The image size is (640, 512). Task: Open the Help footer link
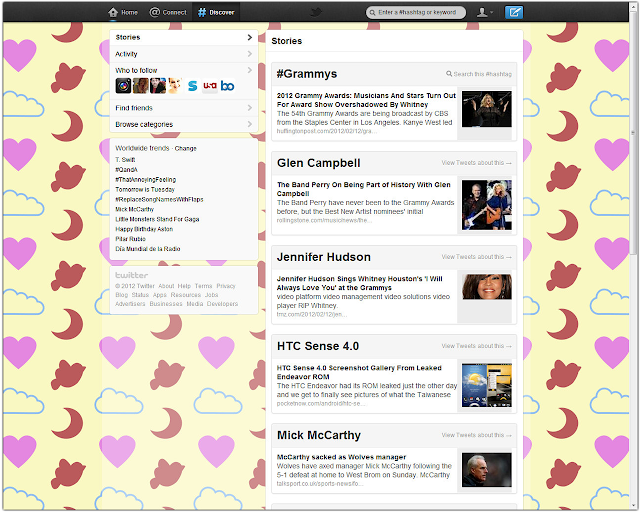coord(184,286)
